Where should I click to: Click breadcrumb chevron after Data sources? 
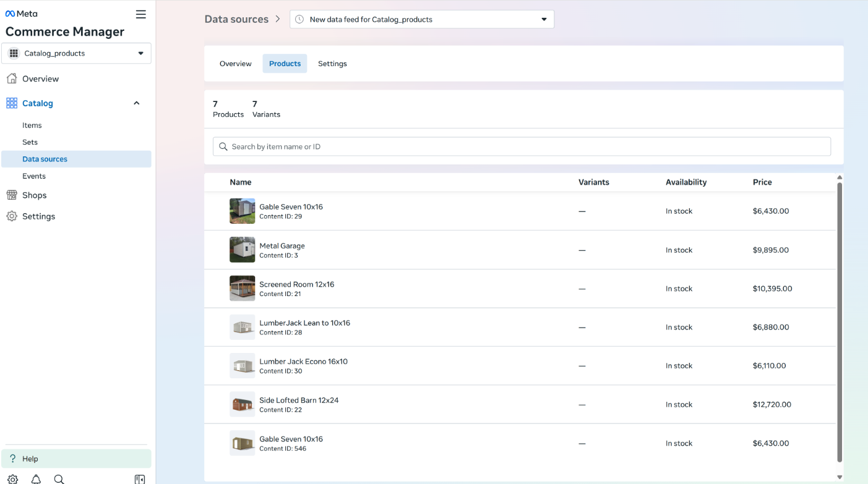coord(278,19)
